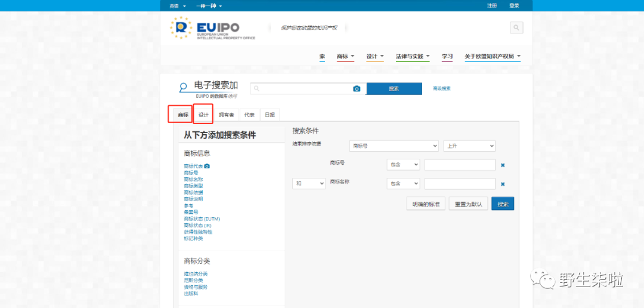
Task: Open the 英语 language dropdown
Action: click(x=178, y=6)
